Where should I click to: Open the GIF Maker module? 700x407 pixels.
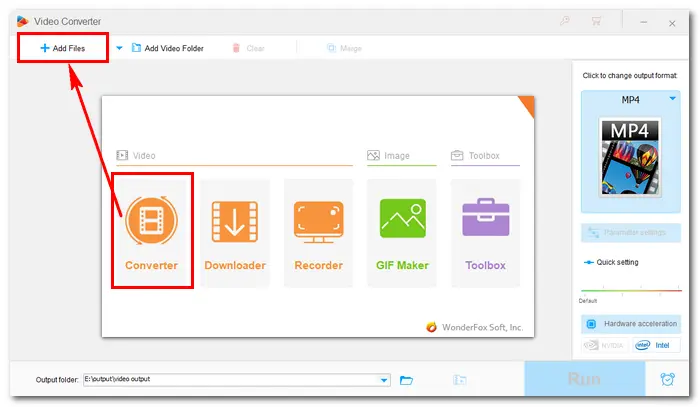click(402, 233)
